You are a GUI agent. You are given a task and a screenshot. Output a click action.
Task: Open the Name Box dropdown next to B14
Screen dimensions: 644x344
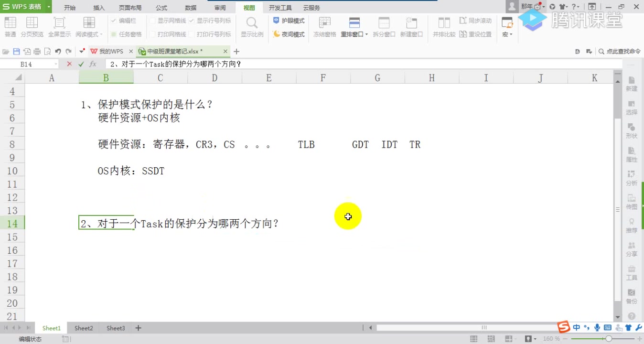56,64
